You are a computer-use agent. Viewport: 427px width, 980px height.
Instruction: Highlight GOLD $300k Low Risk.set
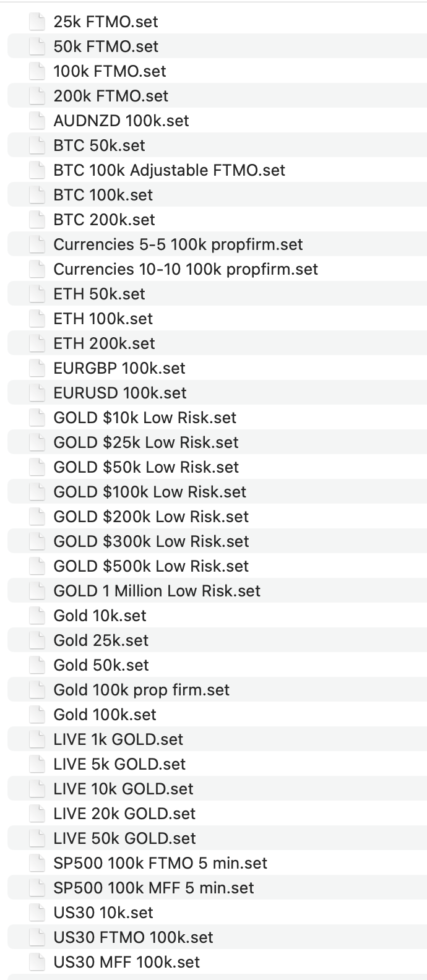click(151, 541)
